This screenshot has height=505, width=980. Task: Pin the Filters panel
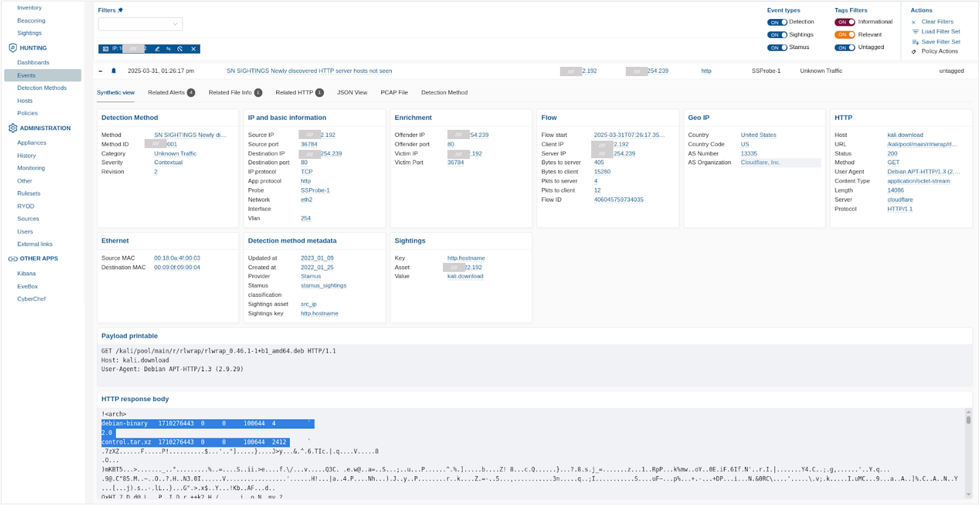(121, 10)
